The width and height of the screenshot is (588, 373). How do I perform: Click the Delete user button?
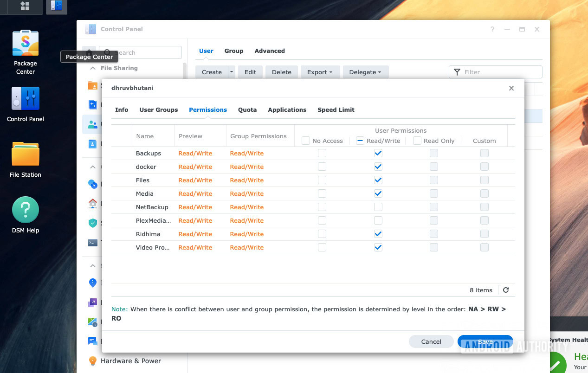[282, 72]
